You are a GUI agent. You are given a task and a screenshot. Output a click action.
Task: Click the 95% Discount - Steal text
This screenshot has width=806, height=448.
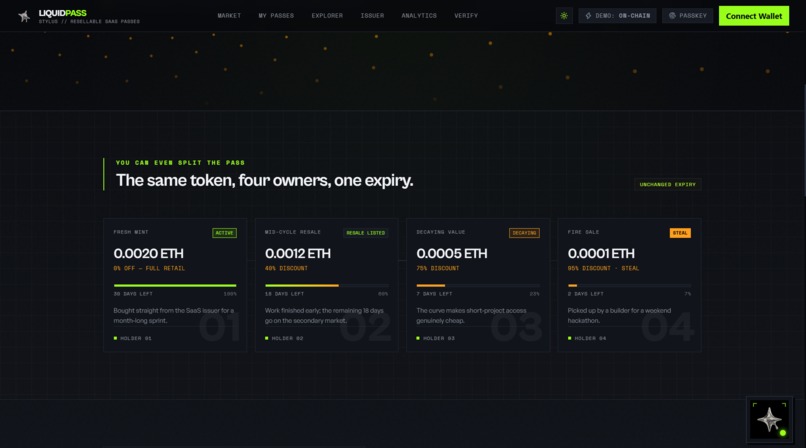pos(603,268)
